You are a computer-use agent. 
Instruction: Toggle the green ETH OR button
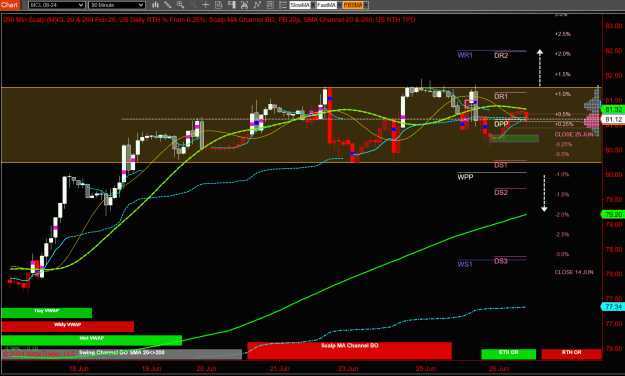(x=509, y=354)
